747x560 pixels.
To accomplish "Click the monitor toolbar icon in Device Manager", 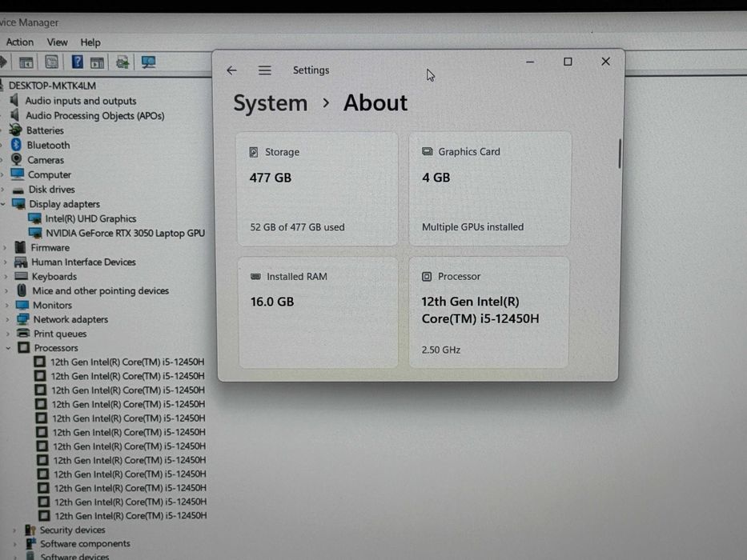I will pos(148,62).
